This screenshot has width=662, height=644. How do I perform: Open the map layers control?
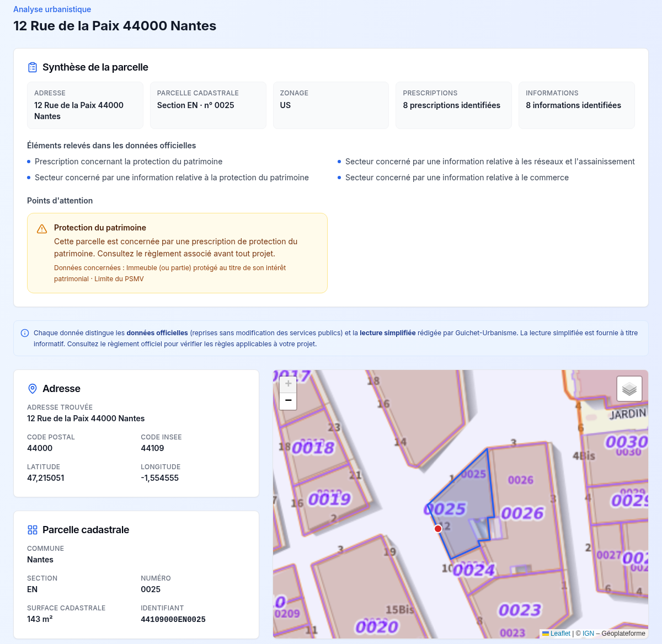coord(629,389)
